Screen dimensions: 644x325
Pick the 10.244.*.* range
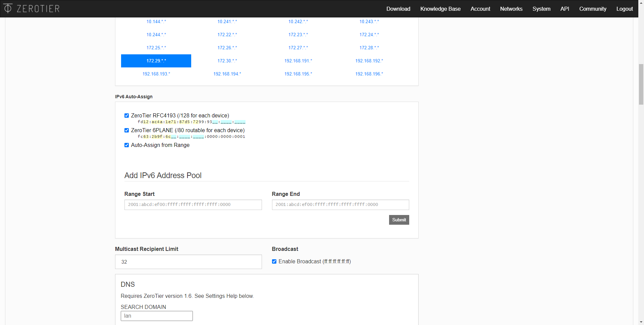coord(156,35)
